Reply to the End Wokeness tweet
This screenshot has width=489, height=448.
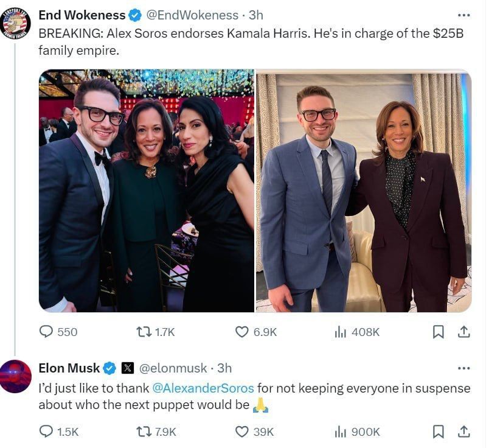pyautogui.click(x=46, y=332)
